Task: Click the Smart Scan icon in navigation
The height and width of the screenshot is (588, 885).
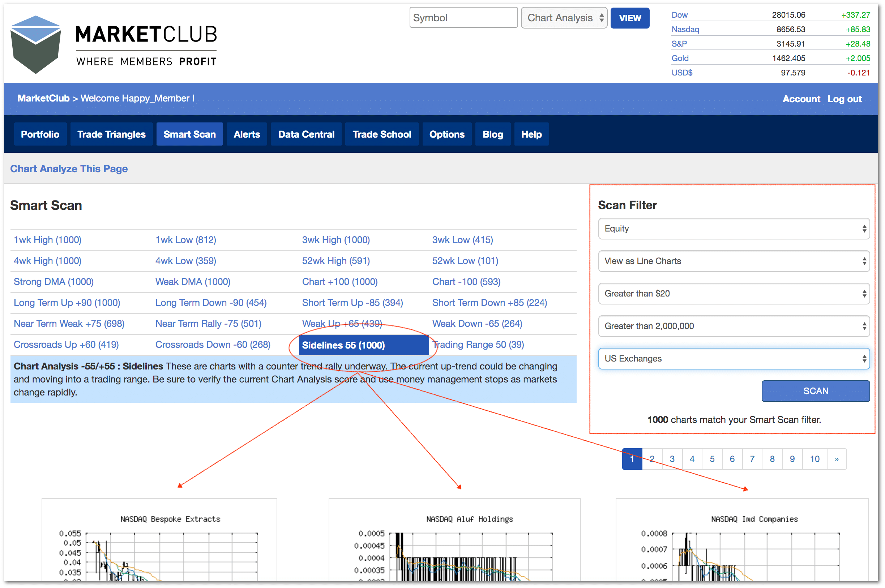Action: (x=189, y=134)
